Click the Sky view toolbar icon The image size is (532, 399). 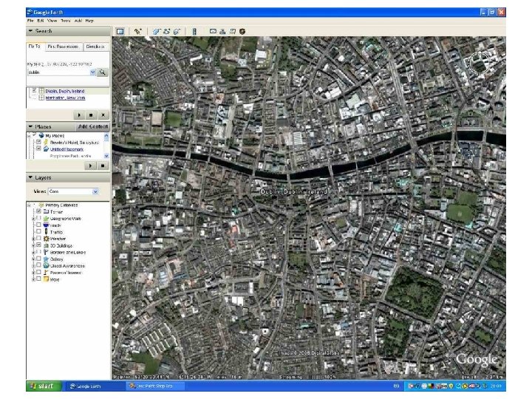pyautogui.click(x=242, y=31)
